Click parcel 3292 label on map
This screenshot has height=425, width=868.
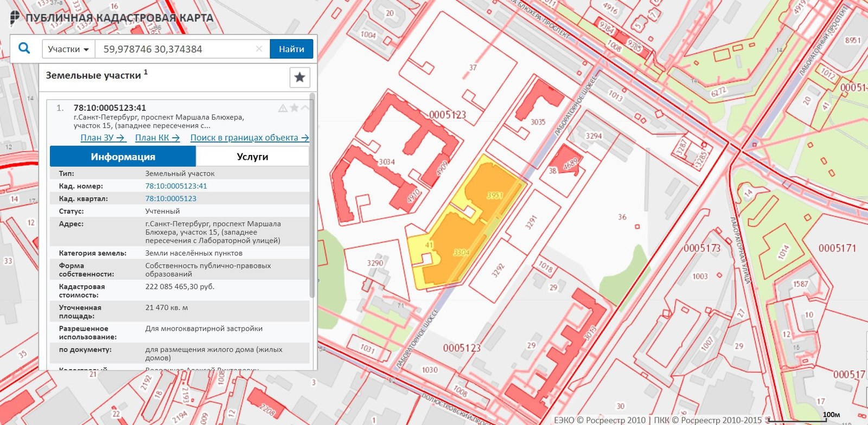pyautogui.click(x=497, y=270)
